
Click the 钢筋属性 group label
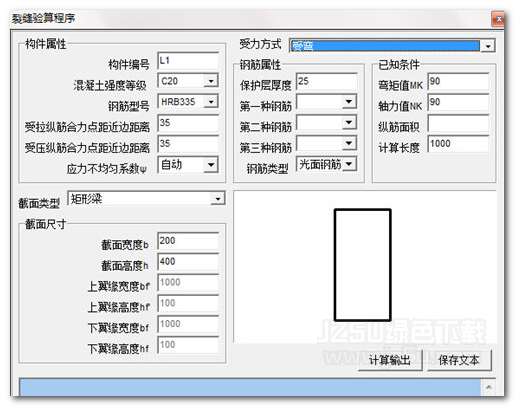click(x=260, y=64)
